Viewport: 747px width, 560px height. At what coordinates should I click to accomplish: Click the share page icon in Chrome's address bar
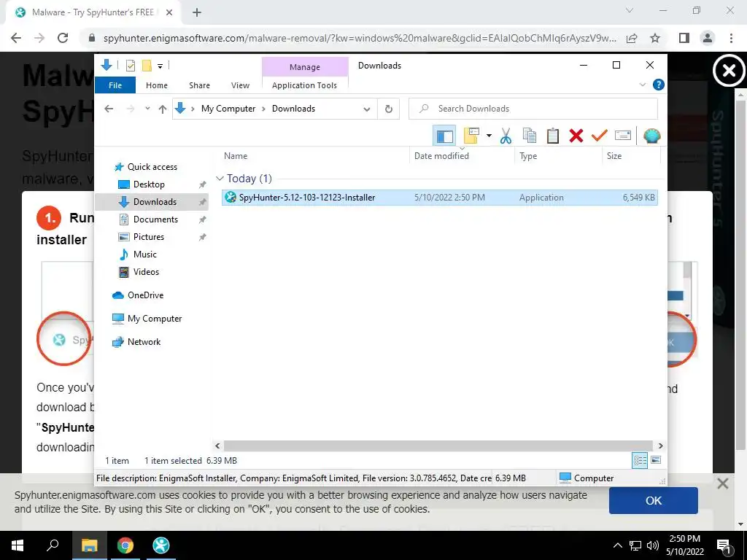(x=632, y=38)
